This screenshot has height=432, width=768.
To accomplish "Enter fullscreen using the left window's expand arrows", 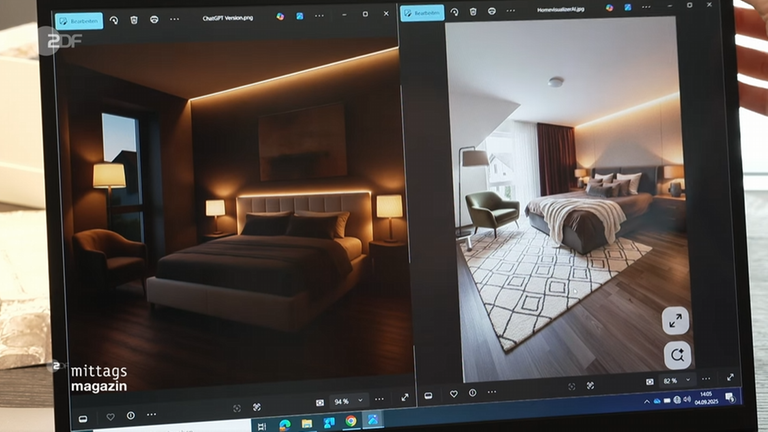I will [x=405, y=398].
